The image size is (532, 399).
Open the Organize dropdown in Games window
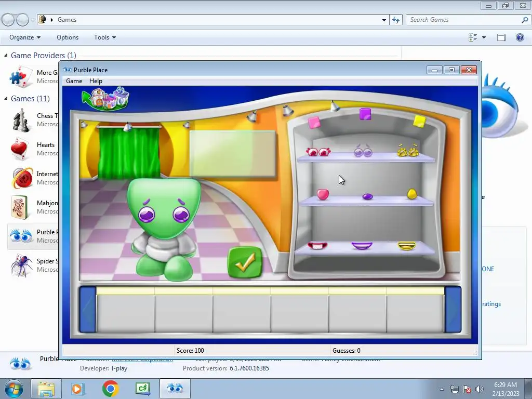25,37
